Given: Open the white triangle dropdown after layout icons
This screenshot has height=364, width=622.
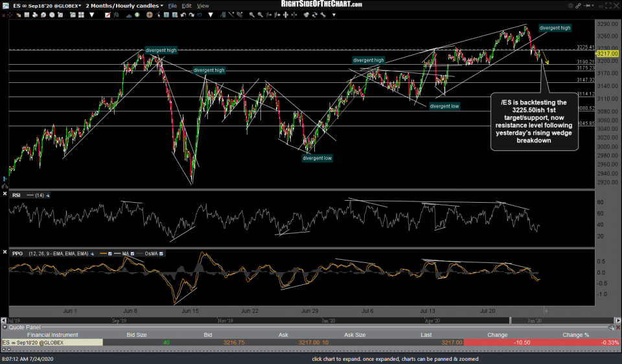Looking at the screenshot, I should 91,15.
